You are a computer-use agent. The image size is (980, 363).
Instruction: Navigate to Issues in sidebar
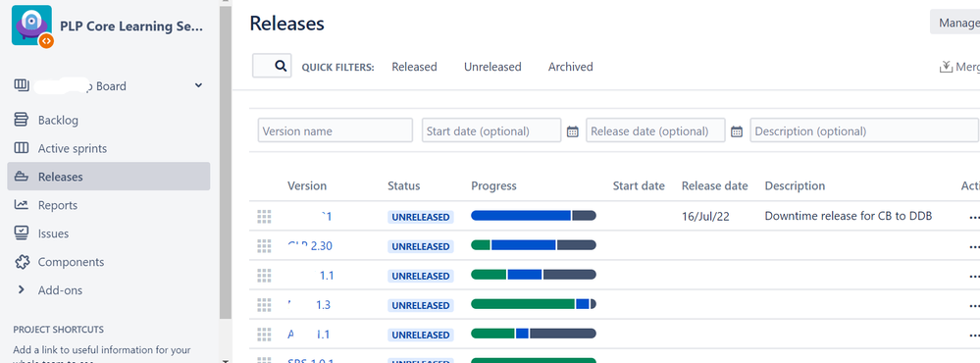[53, 233]
